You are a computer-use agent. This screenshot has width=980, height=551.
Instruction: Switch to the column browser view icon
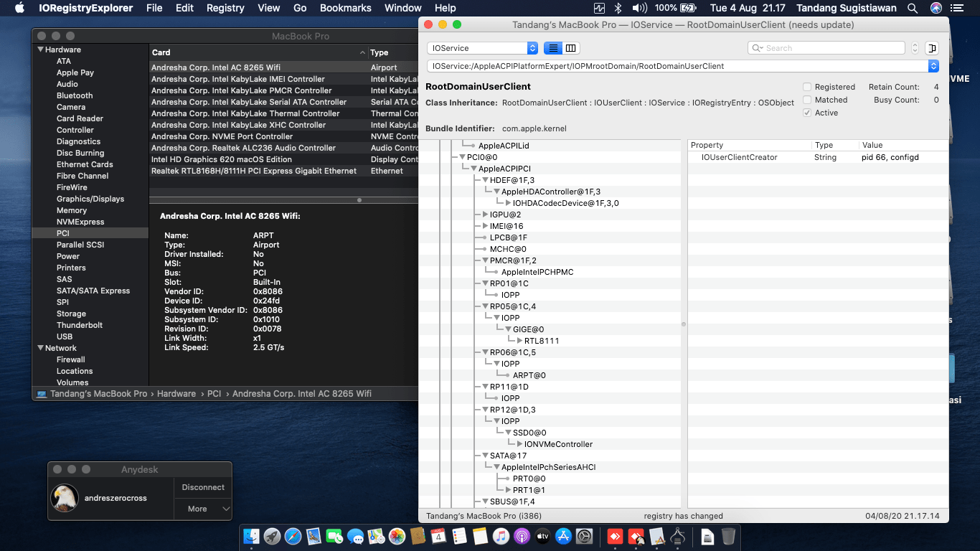pos(570,48)
